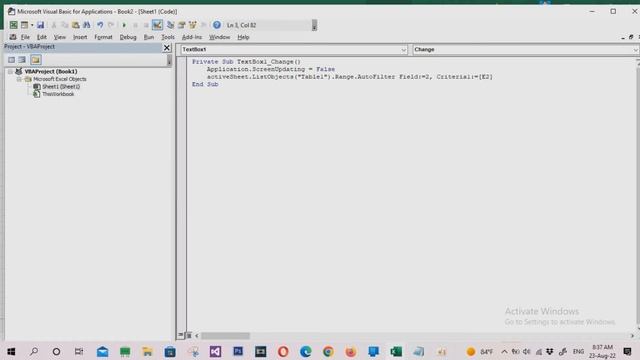640x360 pixels.
Task: Select ThisWorkbook in project tree
Action: point(58,94)
